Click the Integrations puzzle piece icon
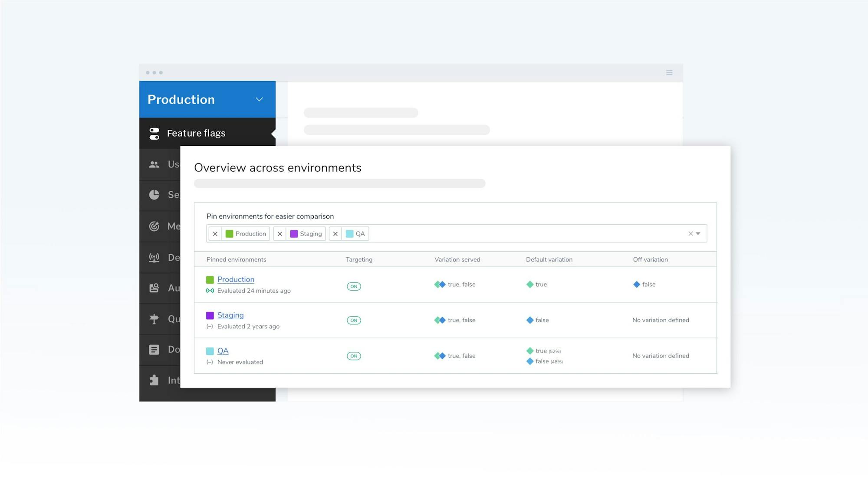The width and height of the screenshot is (868, 488). pos(154,380)
